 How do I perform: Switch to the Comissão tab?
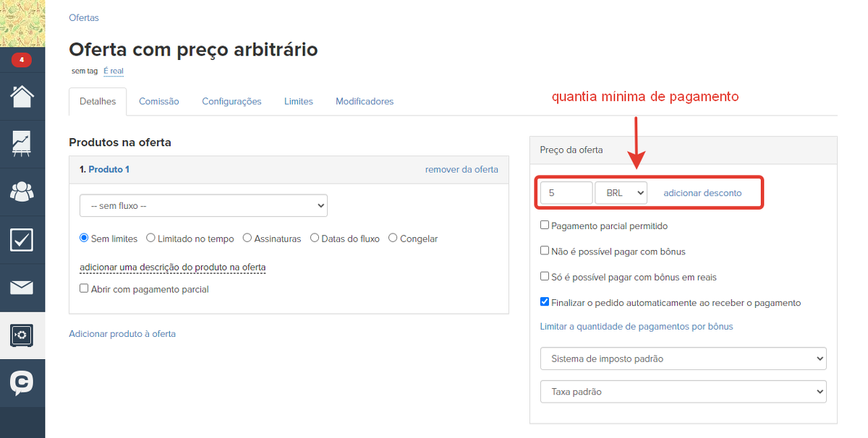pyautogui.click(x=158, y=102)
